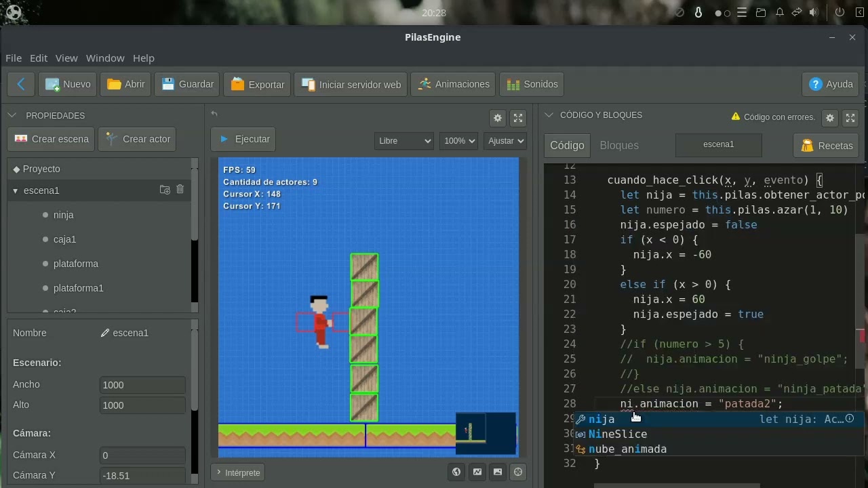This screenshot has width=868, height=488.
Task: Click the Alto input field
Action: [142, 405]
